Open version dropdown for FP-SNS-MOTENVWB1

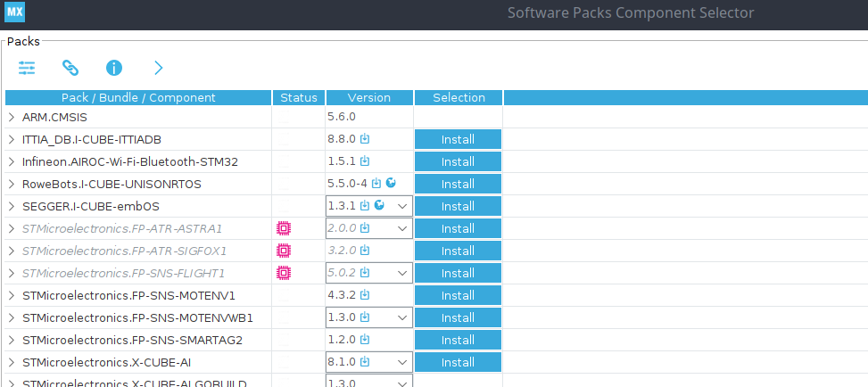tap(402, 317)
